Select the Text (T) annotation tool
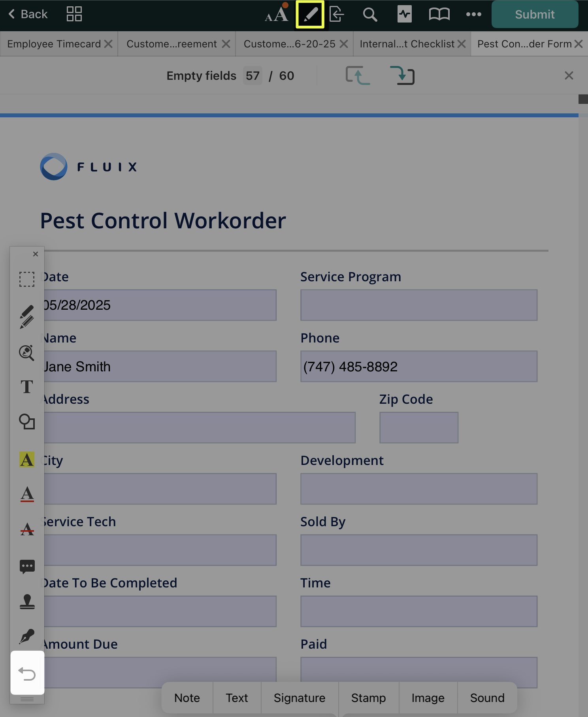588x717 pixels. coord(27,387)
